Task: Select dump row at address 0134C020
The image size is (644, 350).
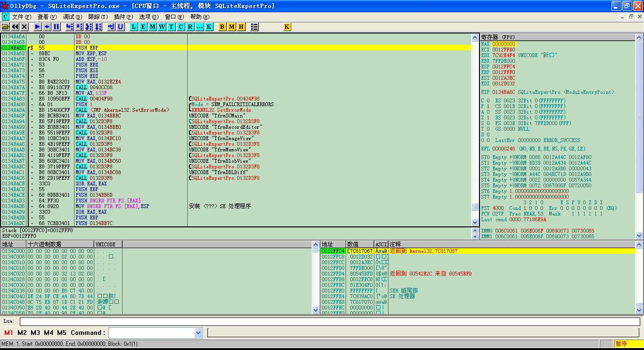Action: tap(156, 274)
